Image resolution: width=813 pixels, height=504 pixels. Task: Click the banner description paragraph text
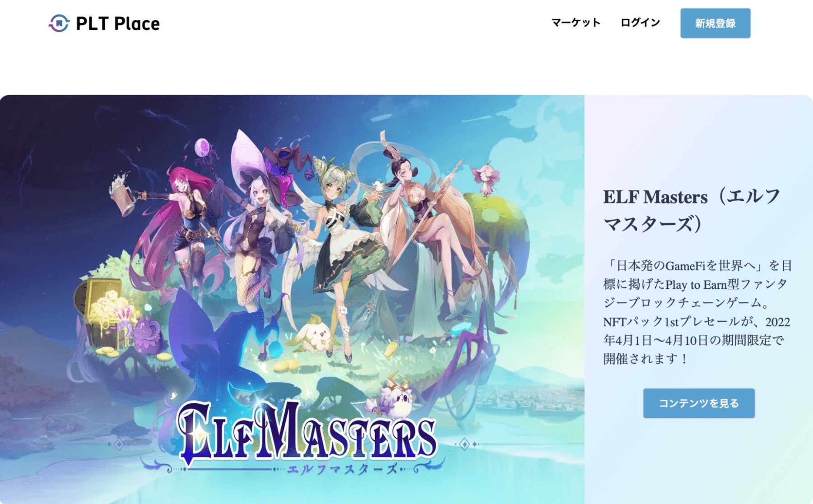tap(697, 312)
